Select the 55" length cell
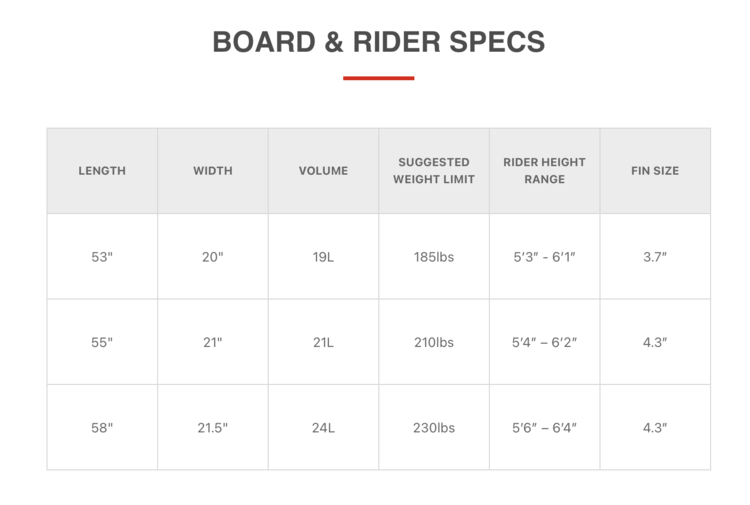This screenshot has height=505, width=750. [102, 342]
